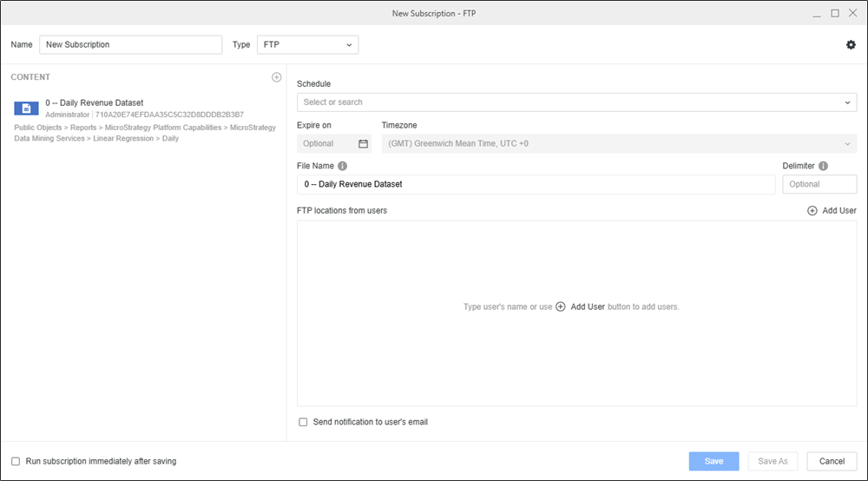Click the Cancel button
This screenshot has height=481, width=868.
(x=832, y=461)
